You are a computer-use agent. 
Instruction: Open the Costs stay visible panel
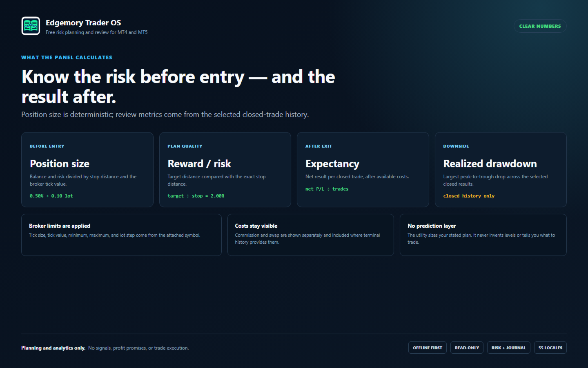310,235
